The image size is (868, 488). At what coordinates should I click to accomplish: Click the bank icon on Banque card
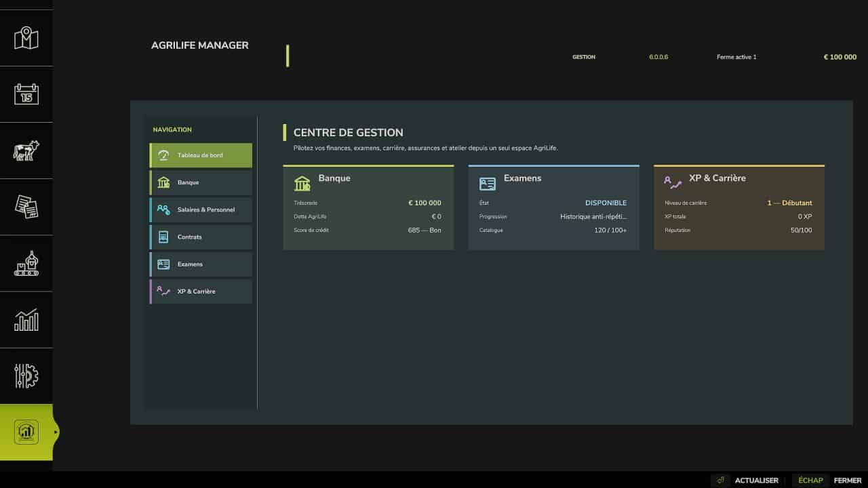(302, 183)
